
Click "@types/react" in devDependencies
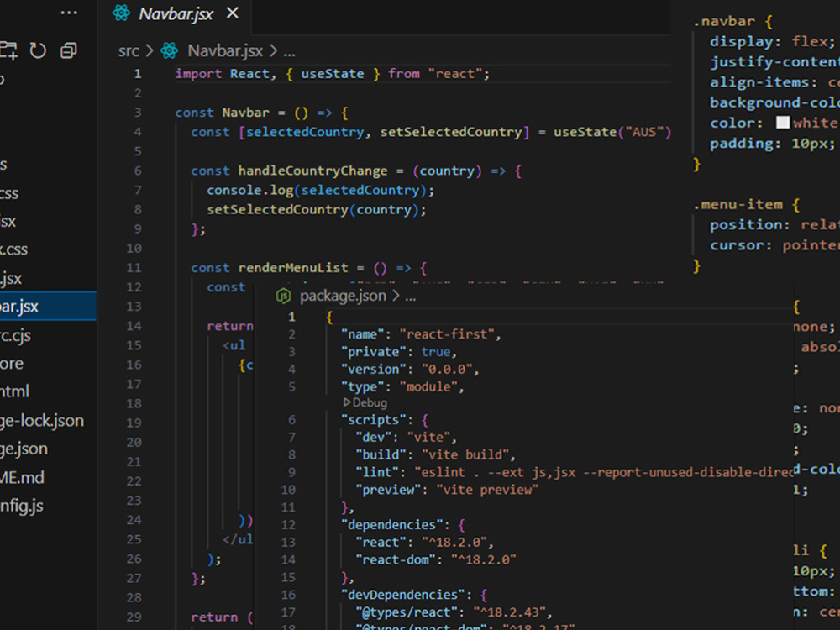pos(407,612)
